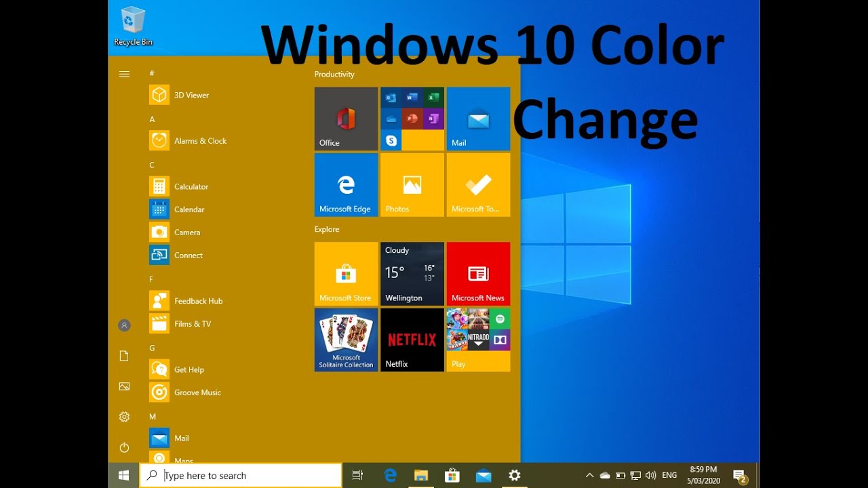Open the Microsoft News tile
The image size is (868, 488).
point(478,274)
